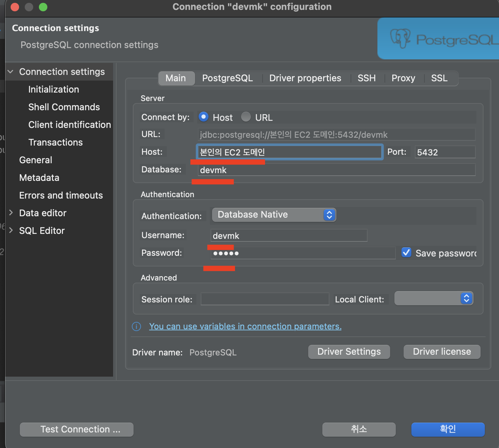Click the PostgreSQL elephant logo

(x=400, y=38)
